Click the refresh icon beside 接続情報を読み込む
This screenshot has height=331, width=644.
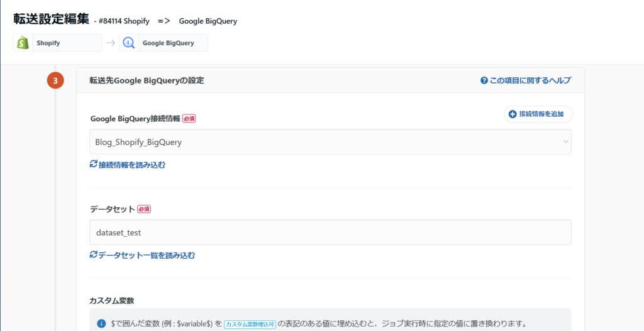[x=94, y=164]
